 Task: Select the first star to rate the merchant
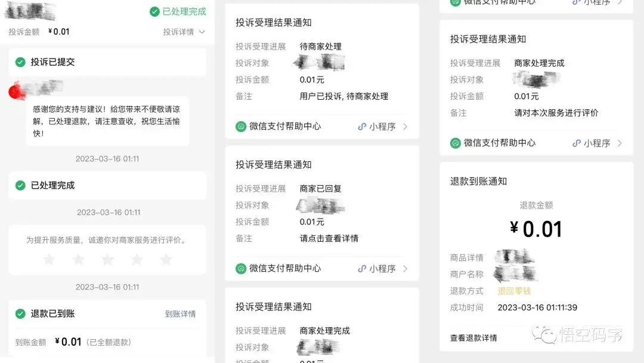49,259
